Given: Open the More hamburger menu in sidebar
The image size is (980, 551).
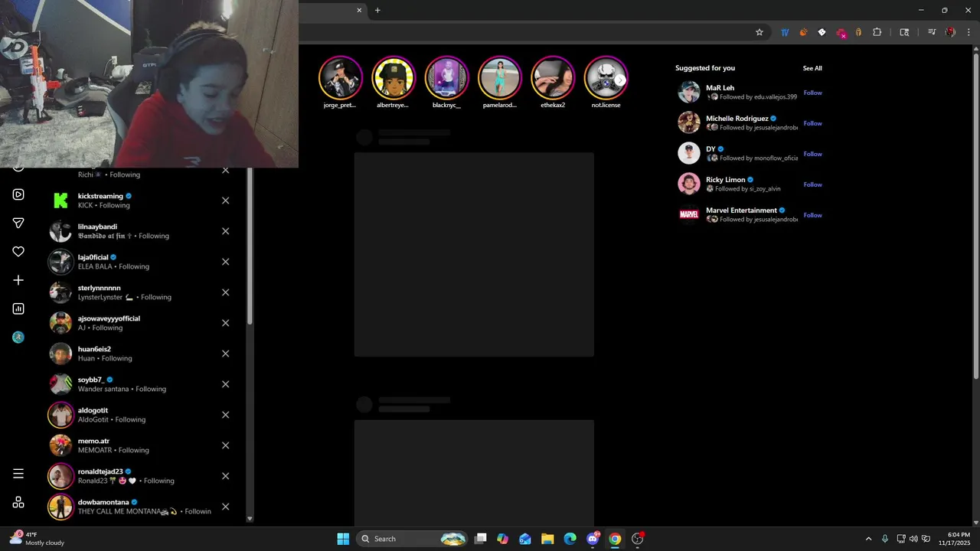Looking at the screenshot, I should [x=18, y=474].
